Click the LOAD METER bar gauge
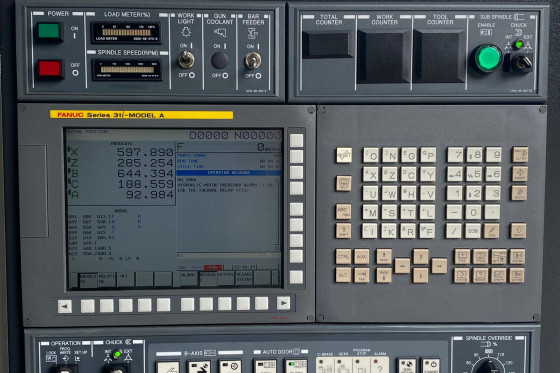Image resolution: width=560 pixels, height=373 pixels. [126, 33]
